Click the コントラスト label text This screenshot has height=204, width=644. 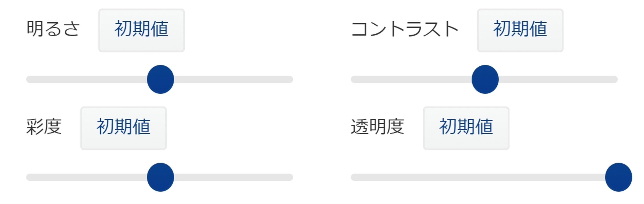pyautogui.click(x=405, y=29)
